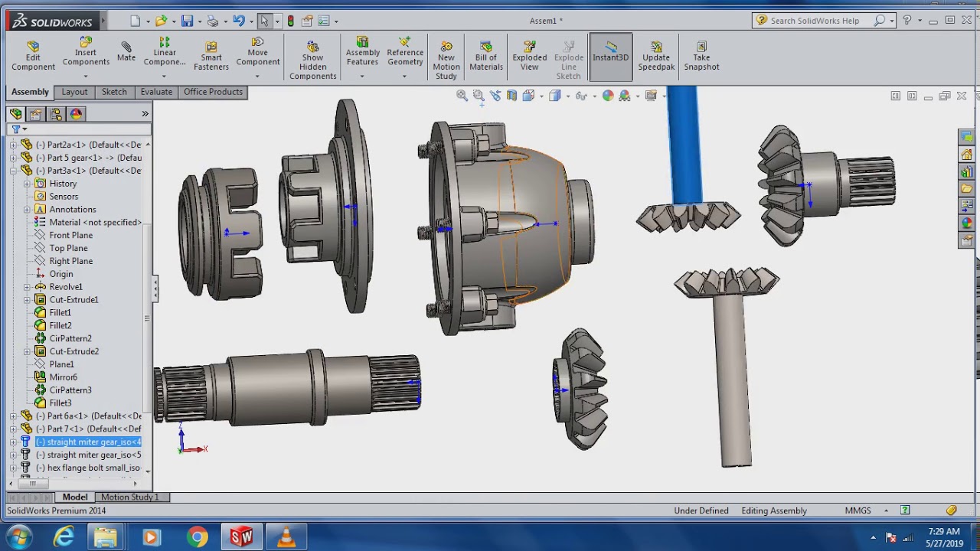The width and height of the screenshot is (980, 551).
Task: Switch to the Evaluate tab
Action: 156,92
